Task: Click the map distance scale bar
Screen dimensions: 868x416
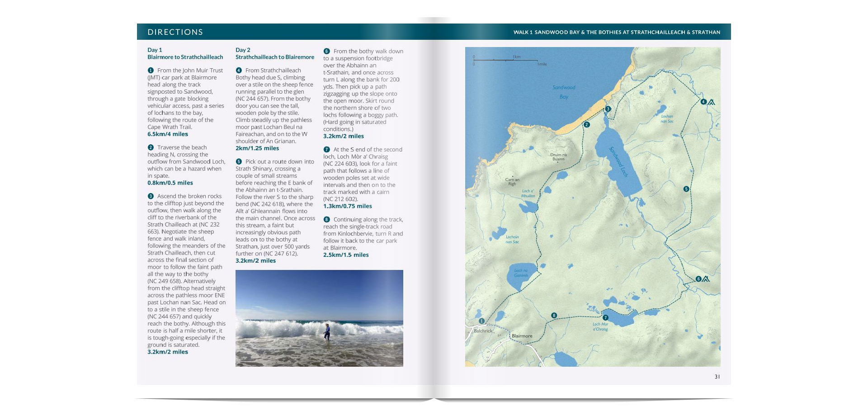Action: tap(505, 60)
